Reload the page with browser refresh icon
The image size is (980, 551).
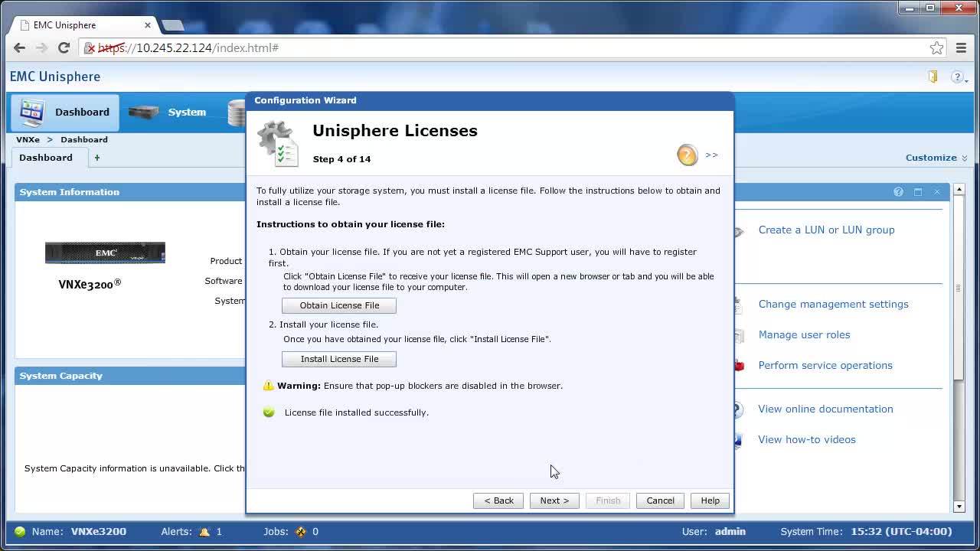tap(64, 47)
